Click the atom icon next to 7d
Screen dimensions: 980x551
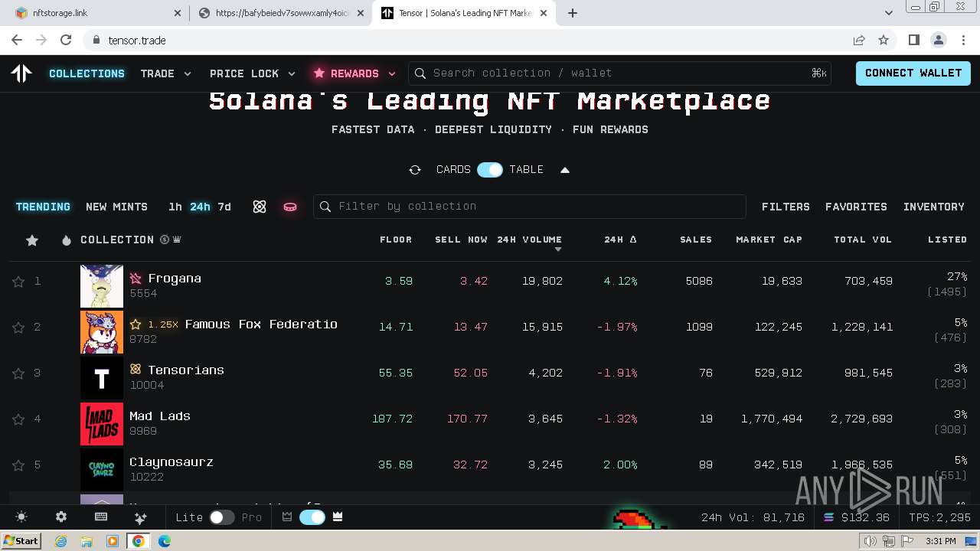[260, 207]
